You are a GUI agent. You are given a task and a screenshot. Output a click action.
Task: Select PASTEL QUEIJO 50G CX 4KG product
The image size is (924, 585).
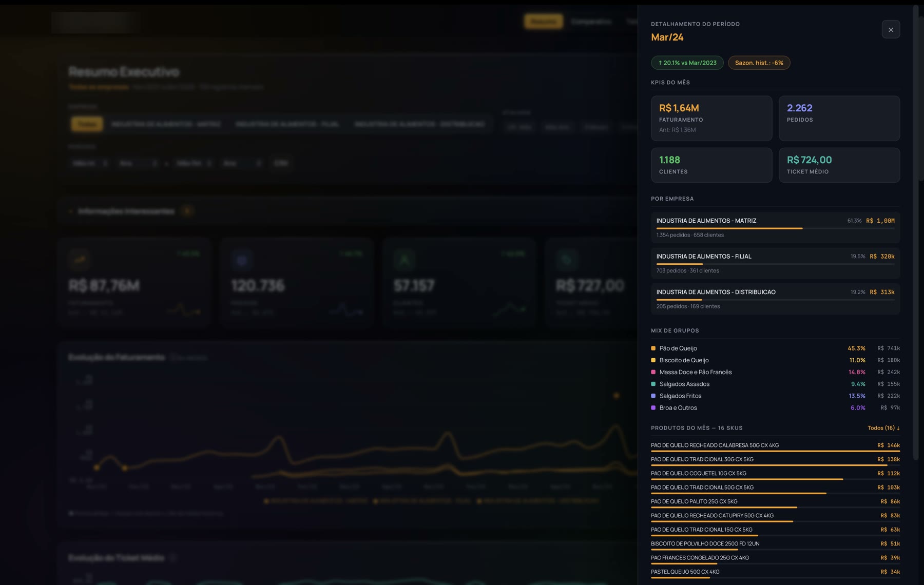coord(775,573)
